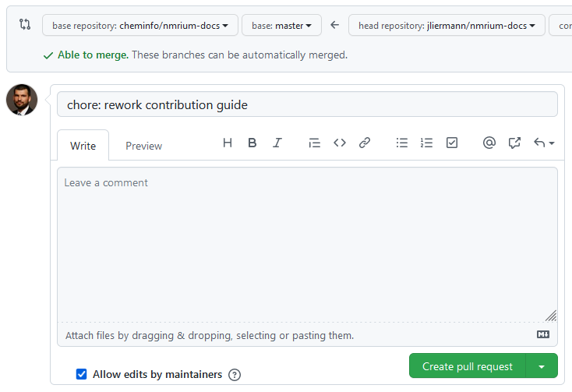Open help for Allow edits by maintainers
572x392 pixels.
tap(235, 375)
